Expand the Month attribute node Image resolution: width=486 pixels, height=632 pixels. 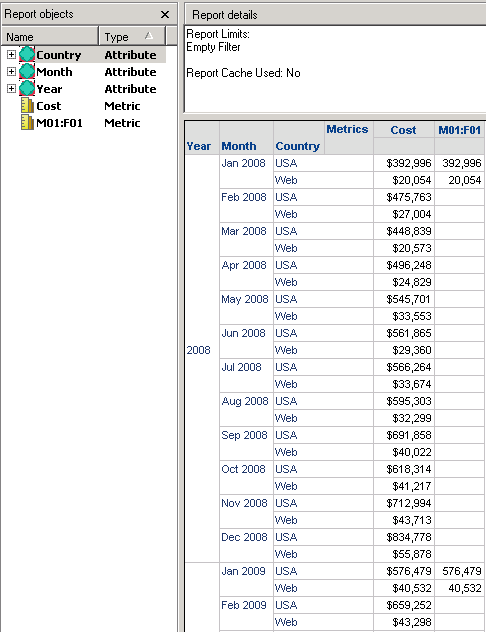(x=11, y=71)
